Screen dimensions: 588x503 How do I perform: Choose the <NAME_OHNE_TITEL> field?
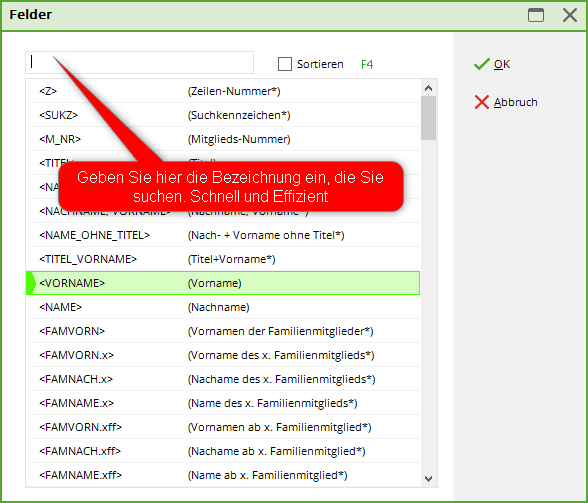[x=223, y=235]
